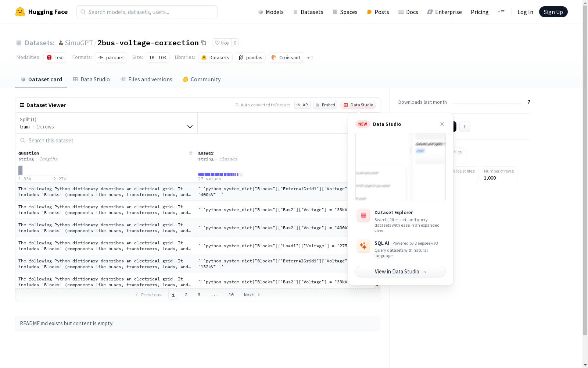Click the API button in Dataset Viewer
The width and height of the screenshot is (588, 368).
[x=302, y=105]
